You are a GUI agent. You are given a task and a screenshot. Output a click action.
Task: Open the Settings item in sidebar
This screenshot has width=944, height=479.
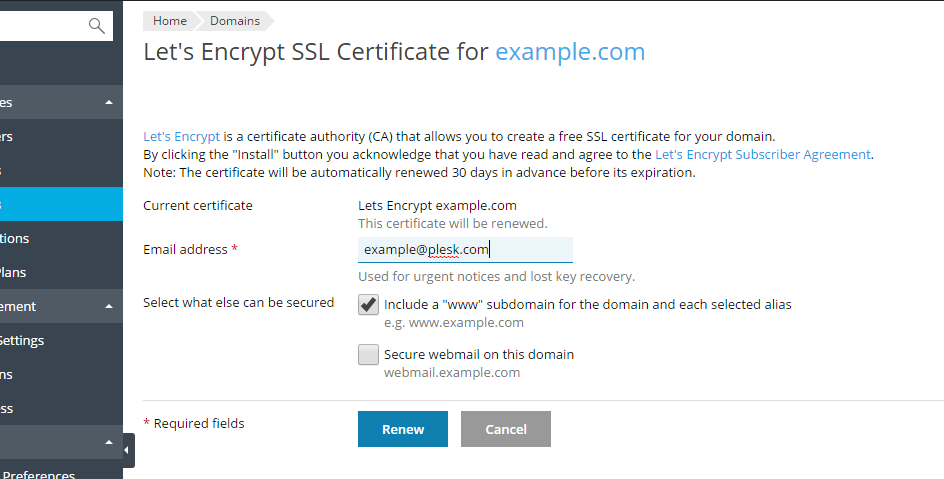[x=22, y=340]
